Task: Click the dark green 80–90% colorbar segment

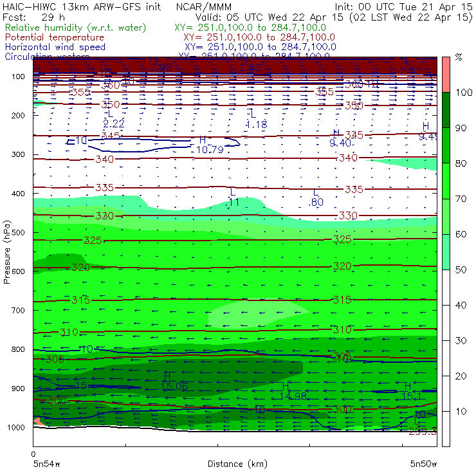Action: click(x=446, y=145)
